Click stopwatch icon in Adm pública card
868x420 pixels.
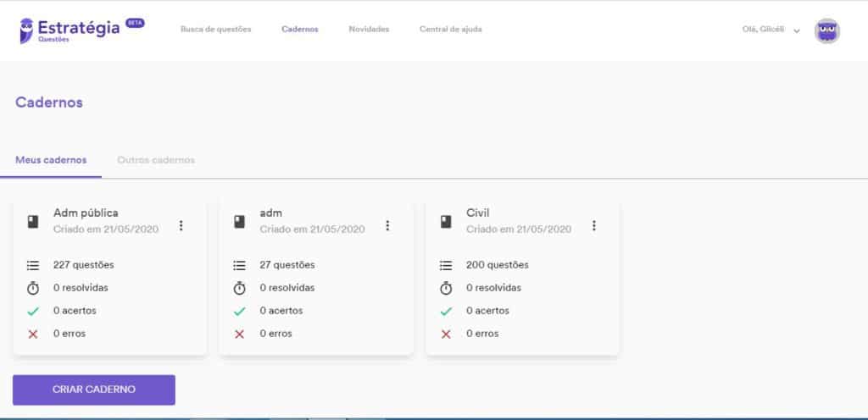click(x=33, y=288)
